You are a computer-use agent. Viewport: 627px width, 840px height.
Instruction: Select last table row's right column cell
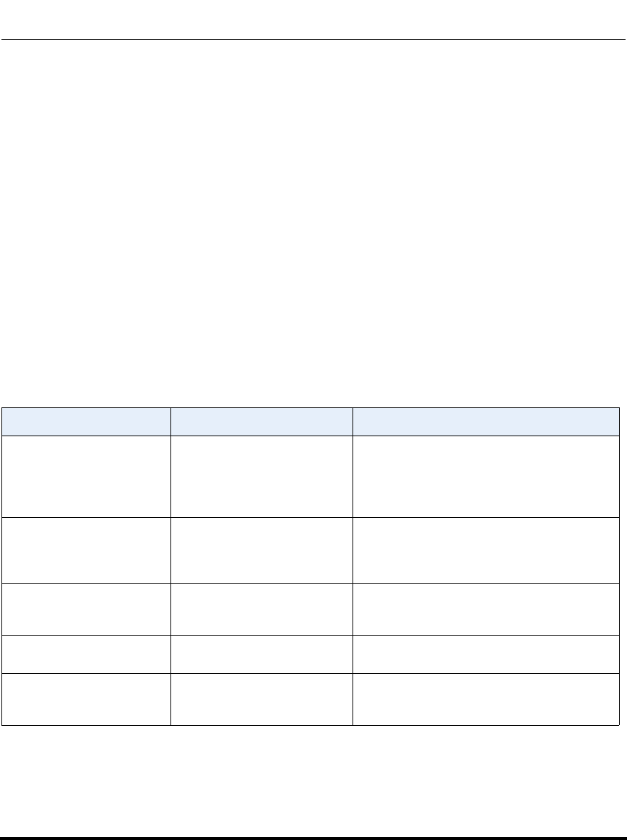pos(486,698)
